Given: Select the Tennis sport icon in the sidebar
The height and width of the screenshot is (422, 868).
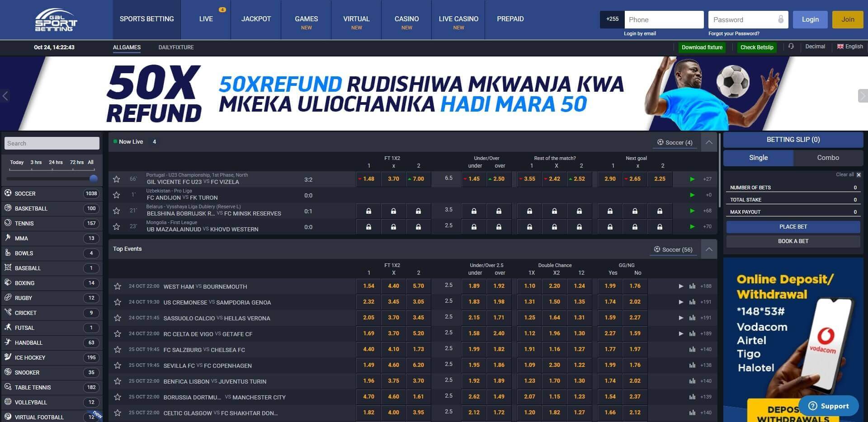Looking at the screenshot, I should [8, 223].
